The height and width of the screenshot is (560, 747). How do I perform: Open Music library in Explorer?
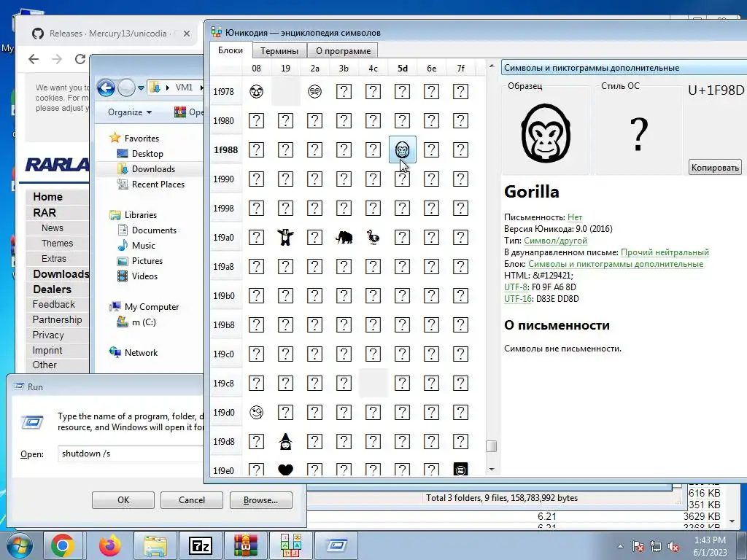(x=144, y=246)
